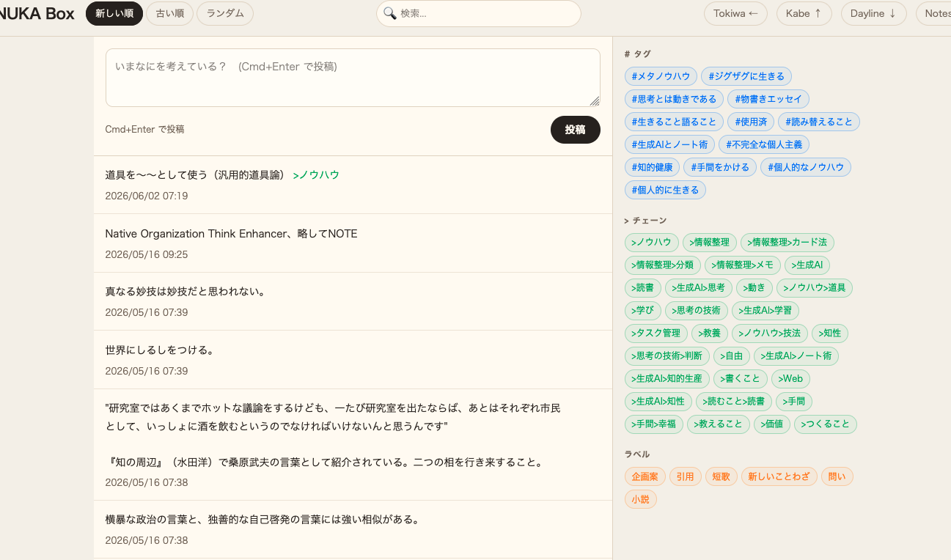Image resolution: width=951 pixels, height=560 pixels.
Task: Filter by tag #使用済
Action: pos(751,122)
